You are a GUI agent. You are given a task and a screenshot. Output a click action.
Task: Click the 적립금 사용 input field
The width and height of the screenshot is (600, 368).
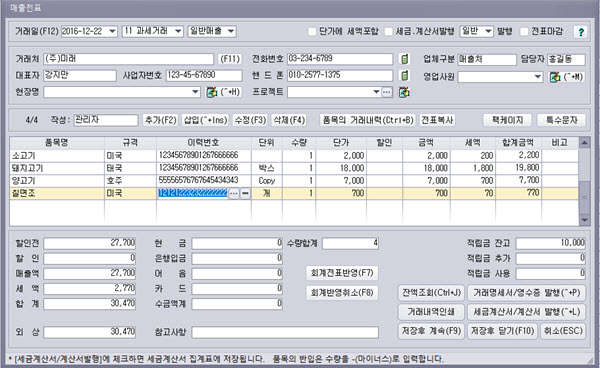coord(550,274)
